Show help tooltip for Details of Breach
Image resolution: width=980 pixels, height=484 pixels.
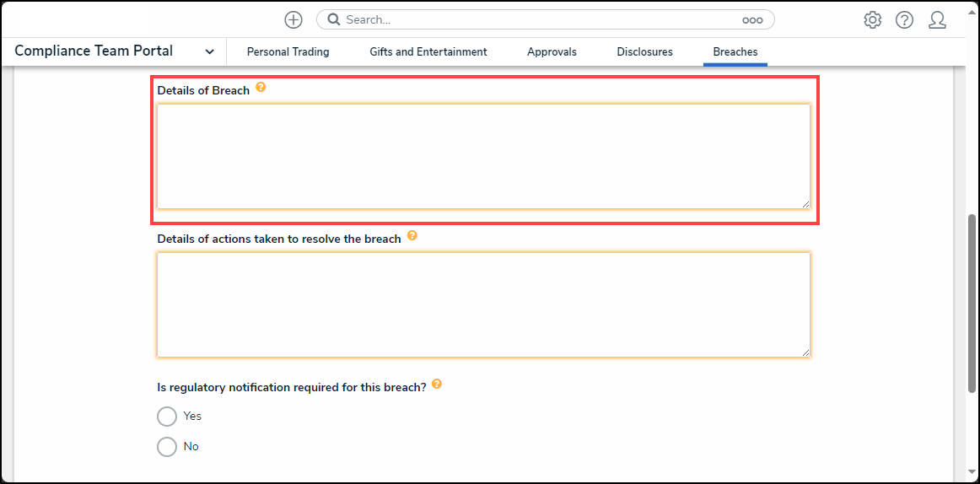click(x=261, y=87)
